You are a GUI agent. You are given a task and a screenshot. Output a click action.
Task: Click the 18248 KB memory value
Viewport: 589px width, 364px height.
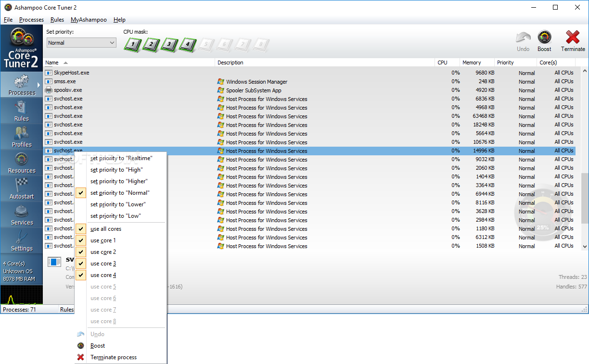click(x=484, y=125)
